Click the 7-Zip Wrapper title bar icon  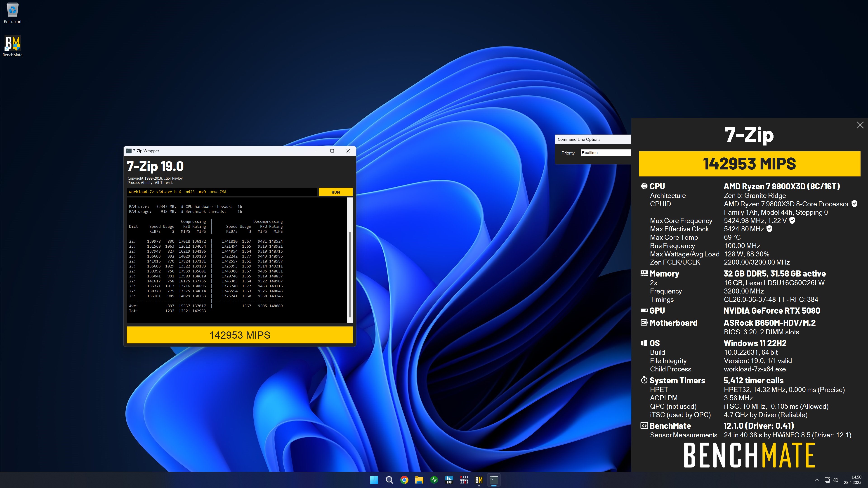pyautogui.click(x=129, y=151)
